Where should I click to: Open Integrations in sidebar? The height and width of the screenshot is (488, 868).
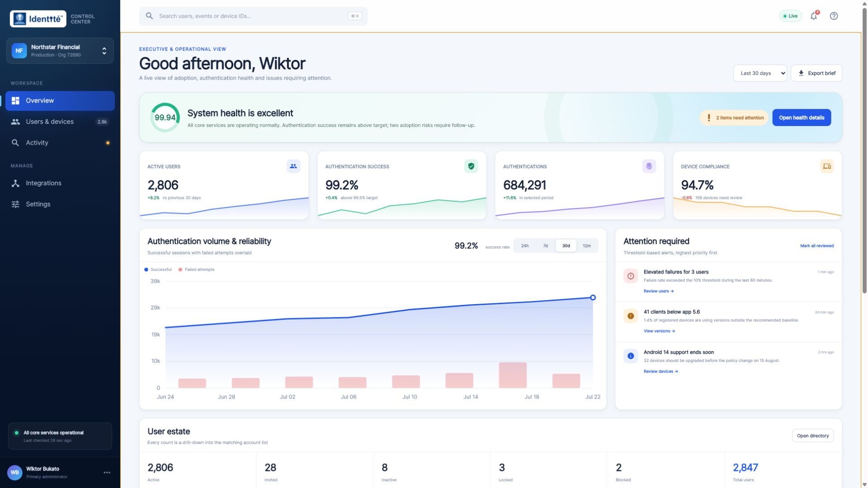click(60, 183)
